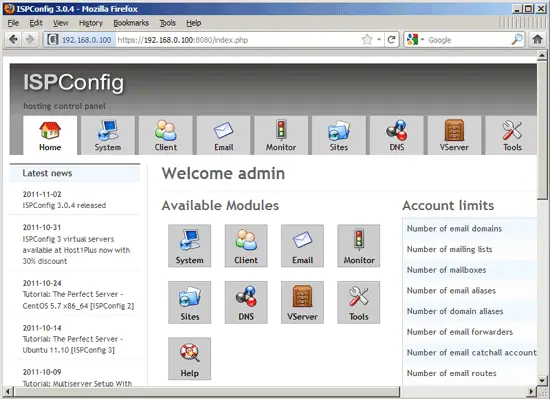This screenshot has width=550, height=399.
Task: Select 'Number of mailboxes' row
Action: coord(470,270)
